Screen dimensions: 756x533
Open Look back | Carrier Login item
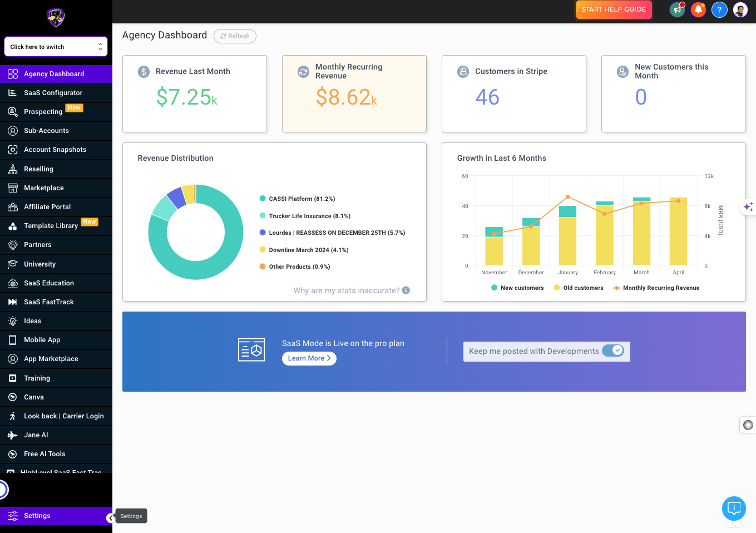[x=56, y=416]
